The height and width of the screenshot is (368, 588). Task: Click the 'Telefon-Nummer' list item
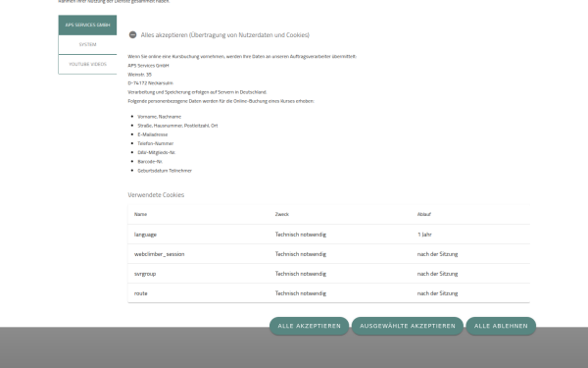click(156, 144)
